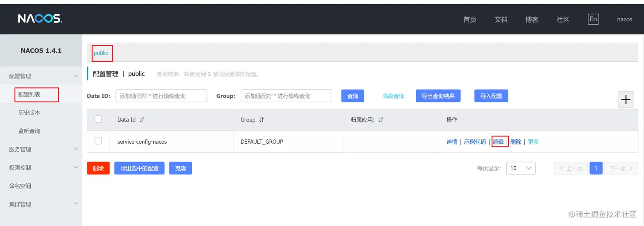Focus the Group search field
This screenshot has width=644, height=226.
coord(286,96)
